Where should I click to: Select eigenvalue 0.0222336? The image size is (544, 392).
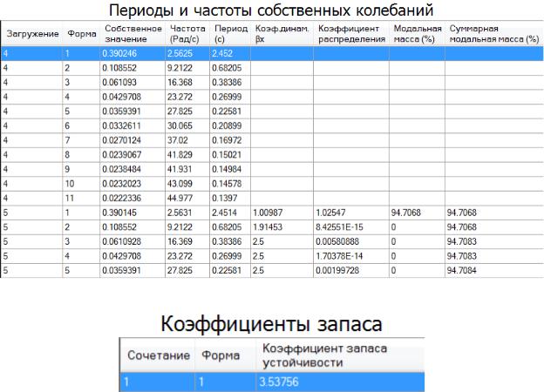[x=133, y=199]
